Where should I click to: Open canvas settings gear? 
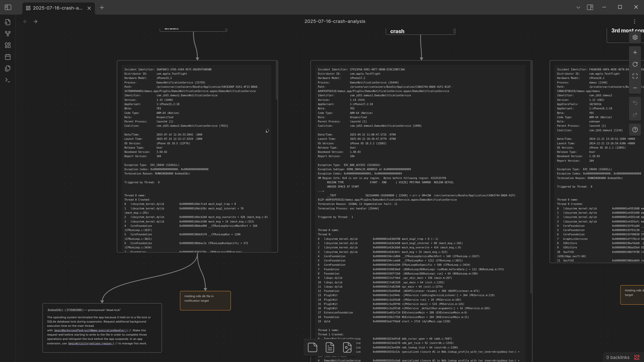pos(635,37)
